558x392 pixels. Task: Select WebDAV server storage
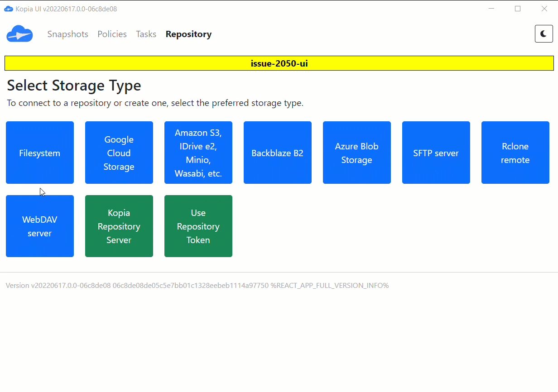click(39, 226)
